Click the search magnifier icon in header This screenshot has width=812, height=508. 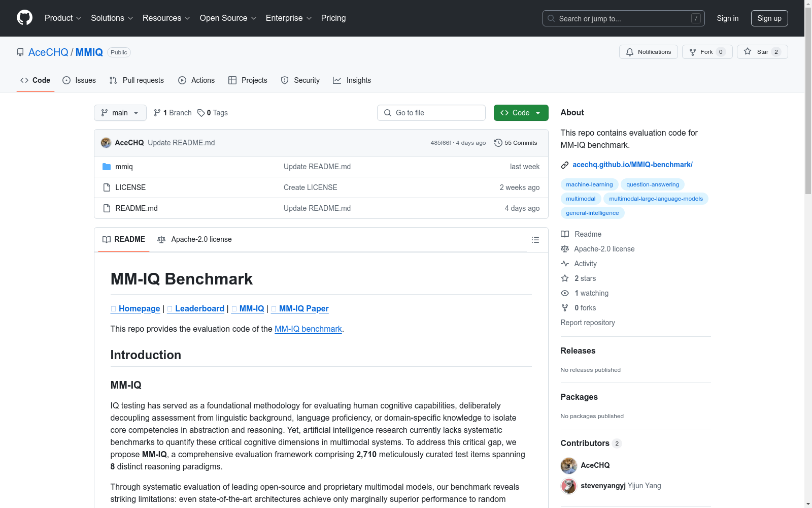(x=551, y=18)
